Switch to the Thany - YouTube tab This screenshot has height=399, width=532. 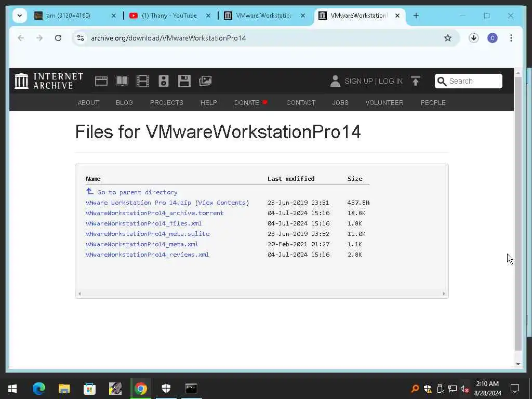(x=169, y=16)
